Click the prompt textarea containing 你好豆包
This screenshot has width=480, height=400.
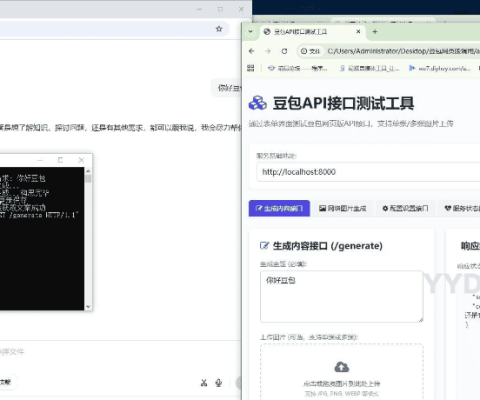342,297
